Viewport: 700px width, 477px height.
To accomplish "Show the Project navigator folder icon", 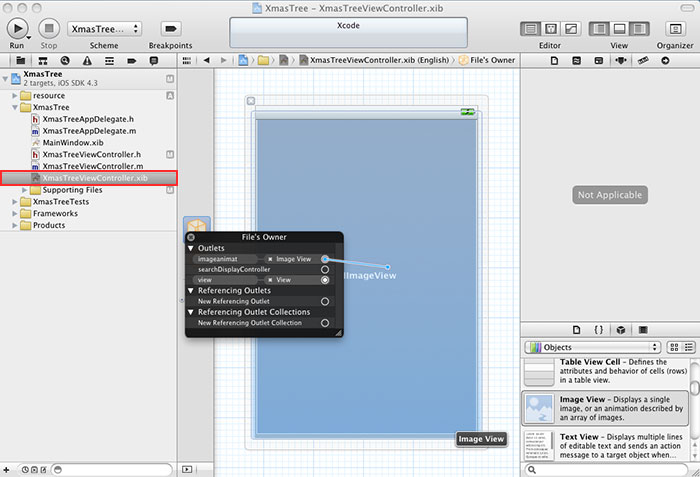I will 21,60.
